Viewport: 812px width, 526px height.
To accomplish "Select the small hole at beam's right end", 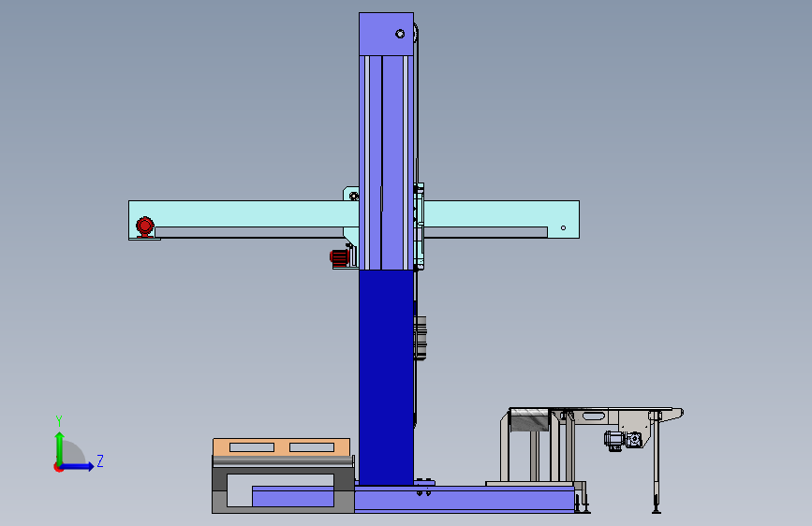I will (x=564, y=227).
